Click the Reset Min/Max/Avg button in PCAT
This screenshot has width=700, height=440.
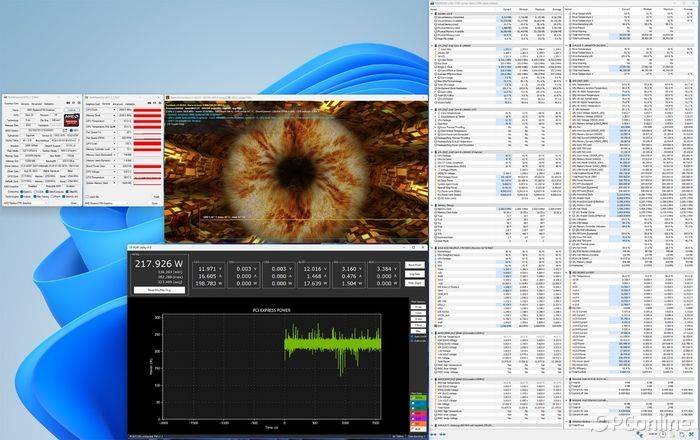click(159, 290)
